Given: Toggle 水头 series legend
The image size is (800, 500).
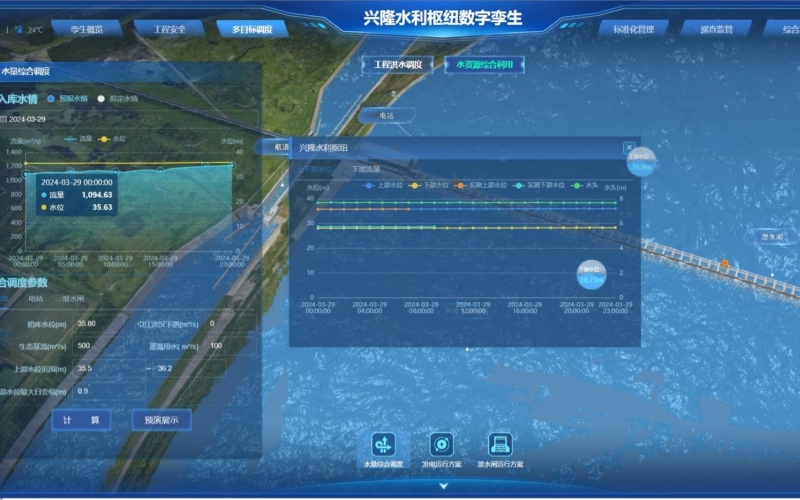Looking at the screenshot, I should click(x=585, y=185).
